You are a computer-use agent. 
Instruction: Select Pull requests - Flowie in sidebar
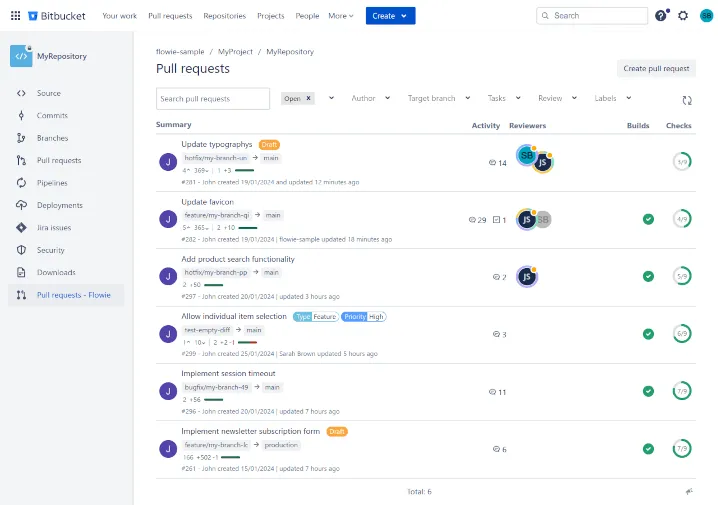tap(66, 295)
